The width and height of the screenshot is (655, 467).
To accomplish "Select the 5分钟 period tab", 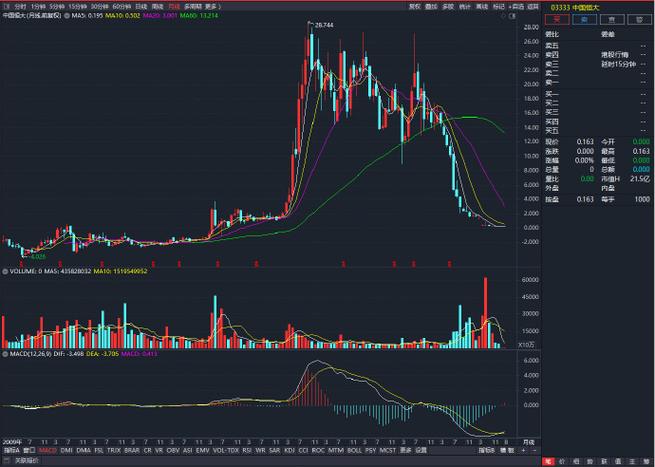I will tap(56, 7).
